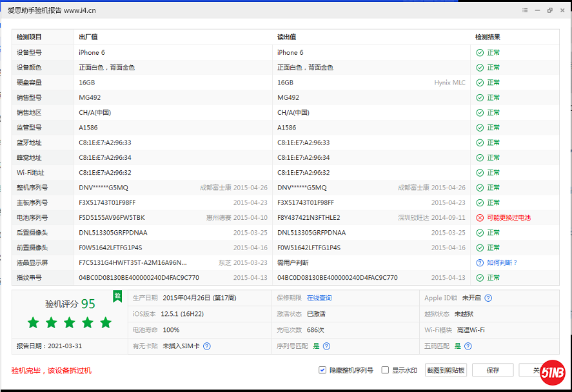Click factory battery serial F5D5155AV96FW5TBK
This screenshot has width=572, height=392.
click(112, 218)
